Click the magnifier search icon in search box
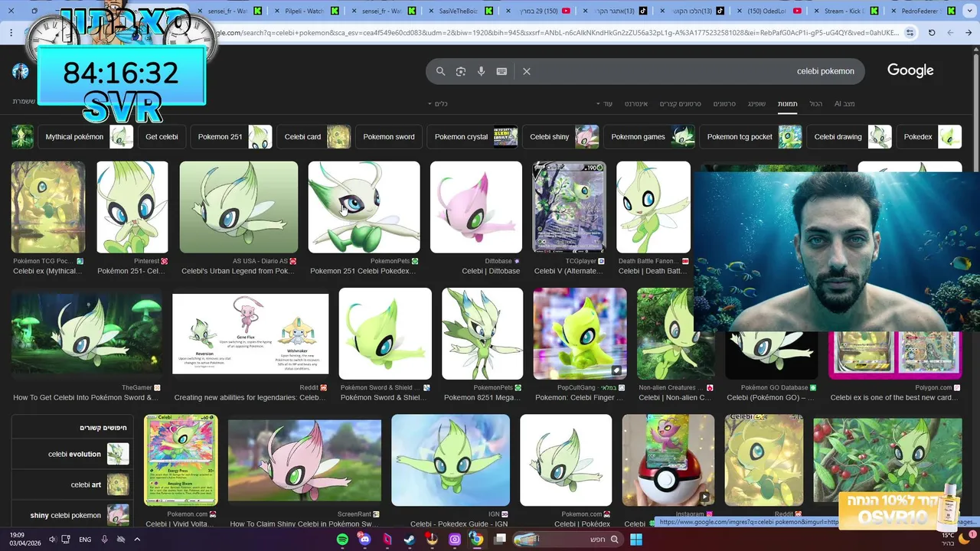The width and height of the screenshot is (980, 551). click(x=440, y=71)
